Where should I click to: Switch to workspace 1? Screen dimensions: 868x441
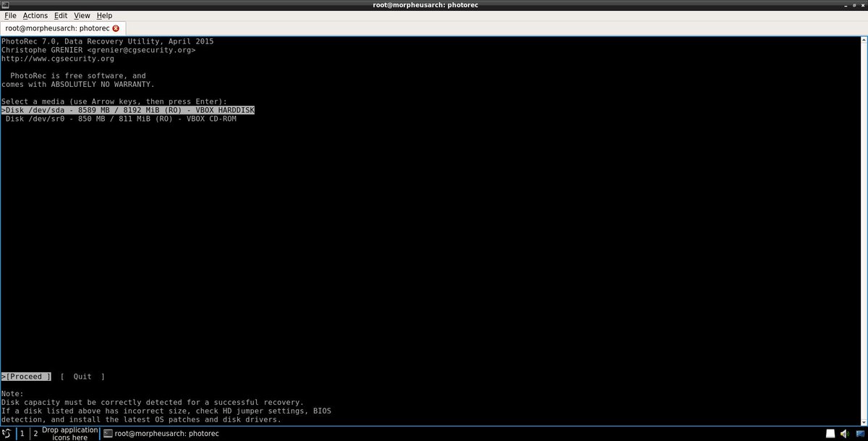click(x=22, y=433)
